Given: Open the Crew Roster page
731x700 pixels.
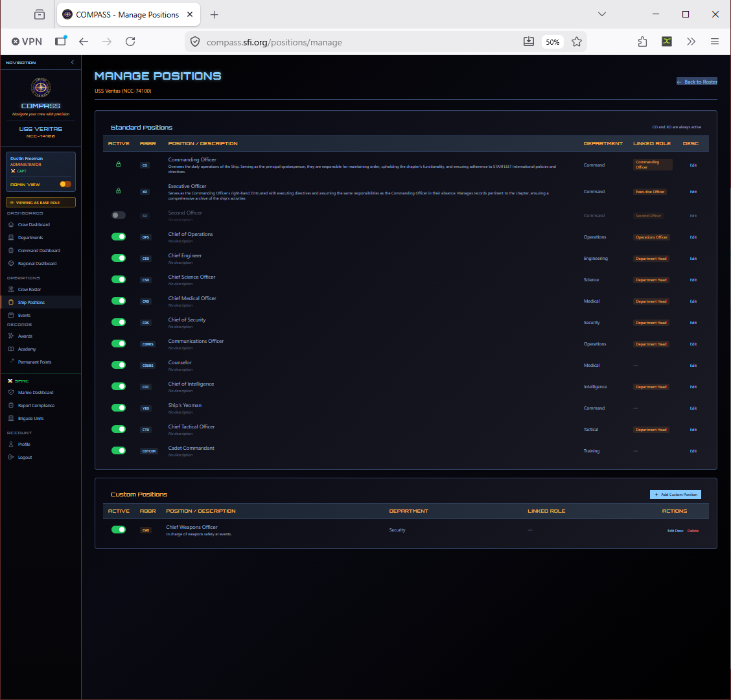Looking at the screenshot, I should (x=29, y=289).
